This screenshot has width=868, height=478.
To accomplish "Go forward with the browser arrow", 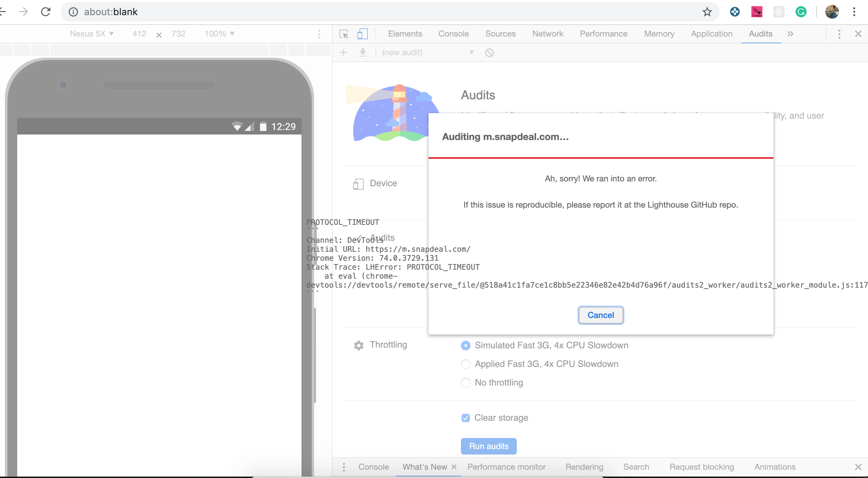I will 23,12.
